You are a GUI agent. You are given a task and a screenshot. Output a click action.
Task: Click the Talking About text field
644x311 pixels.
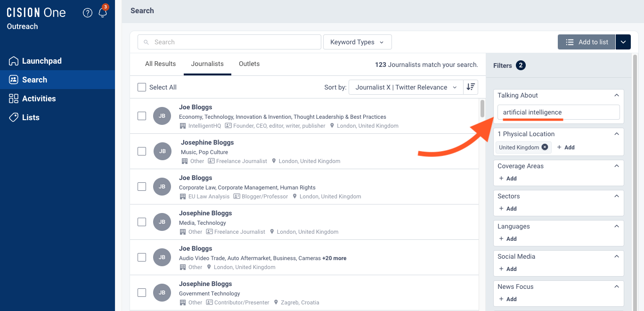pos(558,112)
